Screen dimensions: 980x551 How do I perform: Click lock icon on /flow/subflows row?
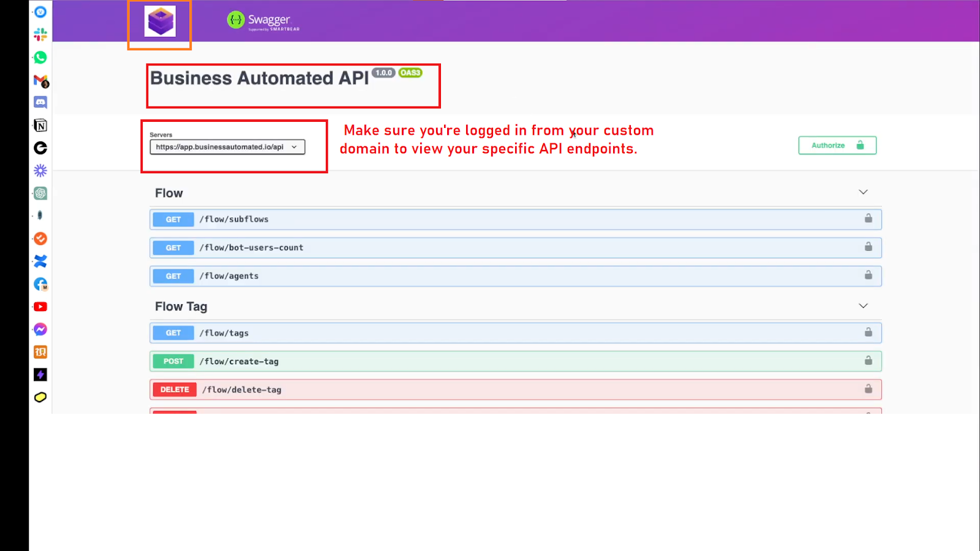(x=868, y=219)
